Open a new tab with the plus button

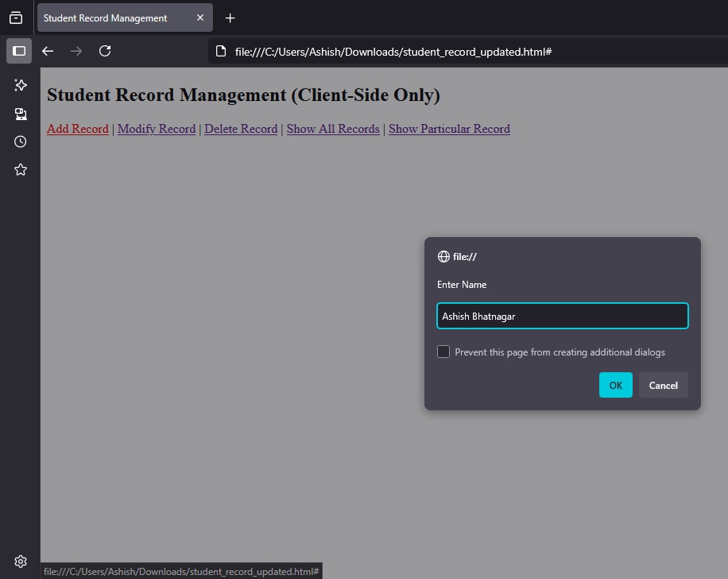[228, 17]
